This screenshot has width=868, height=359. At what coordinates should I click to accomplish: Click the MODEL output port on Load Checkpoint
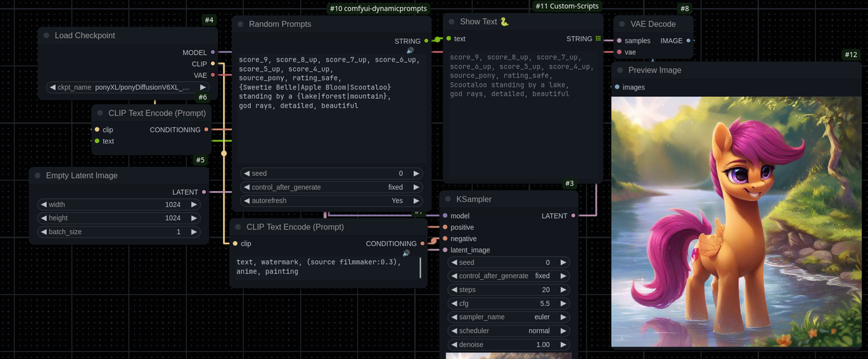pos(213,52)
